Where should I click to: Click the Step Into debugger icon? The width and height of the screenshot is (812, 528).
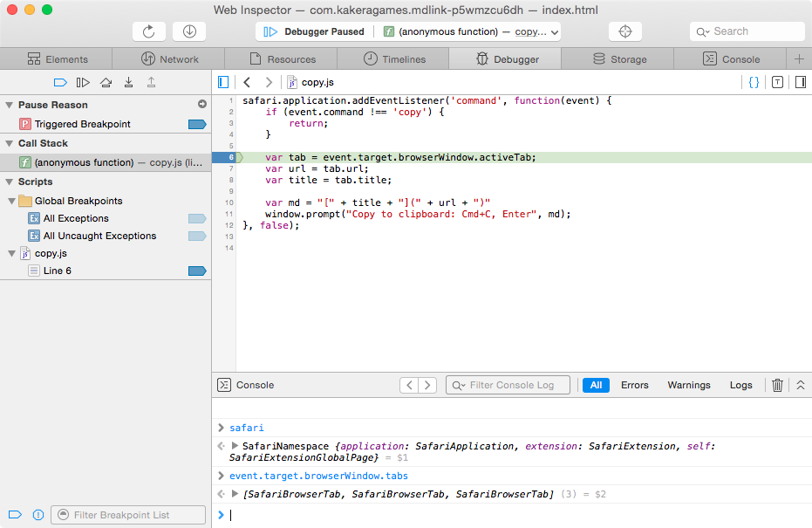click(129, 82)
